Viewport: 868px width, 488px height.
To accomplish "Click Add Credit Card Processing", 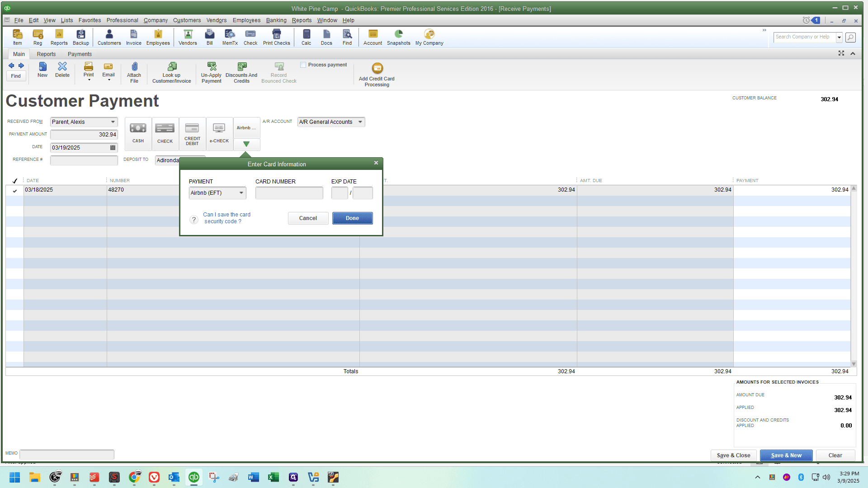I will (x=377, y=75).
